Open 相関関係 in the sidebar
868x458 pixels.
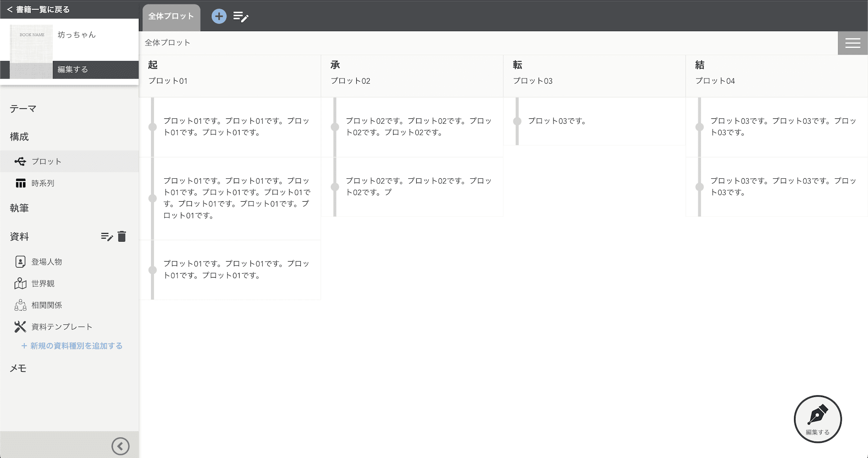pyautogui.click(x=47, y=305)
